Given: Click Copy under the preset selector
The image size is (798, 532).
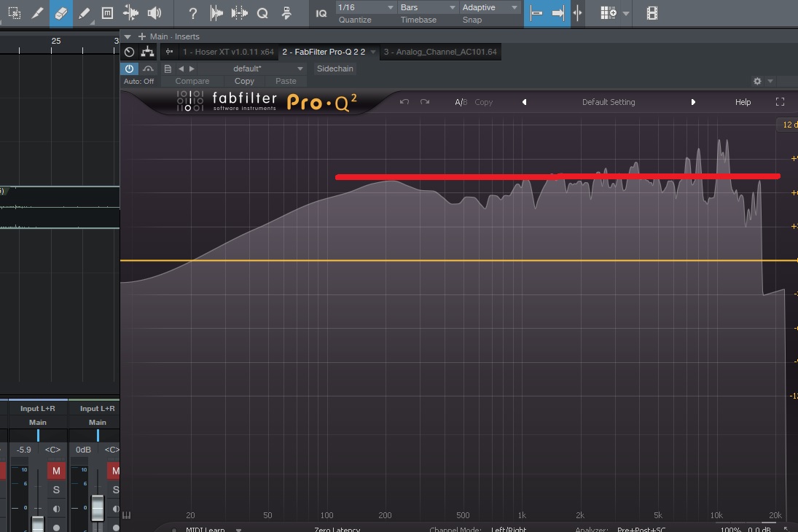Looking at the screenshot, I should click(x=244, y=81).
